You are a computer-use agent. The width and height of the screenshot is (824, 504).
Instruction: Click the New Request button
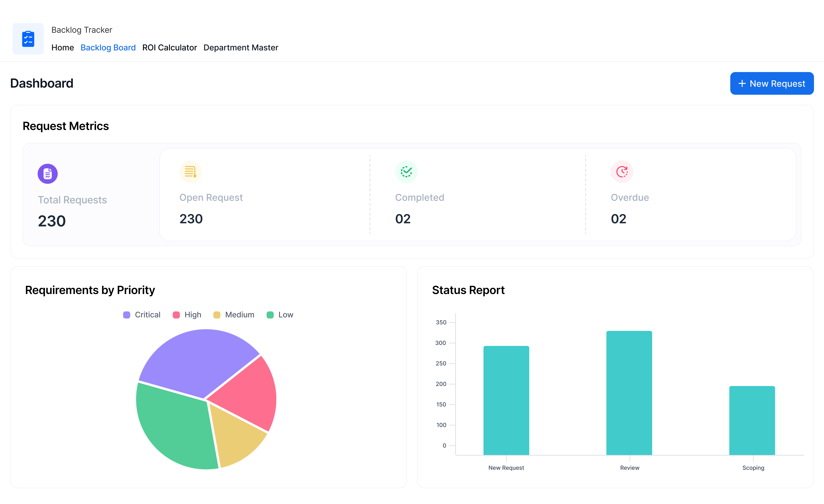[x=772, y=83]
